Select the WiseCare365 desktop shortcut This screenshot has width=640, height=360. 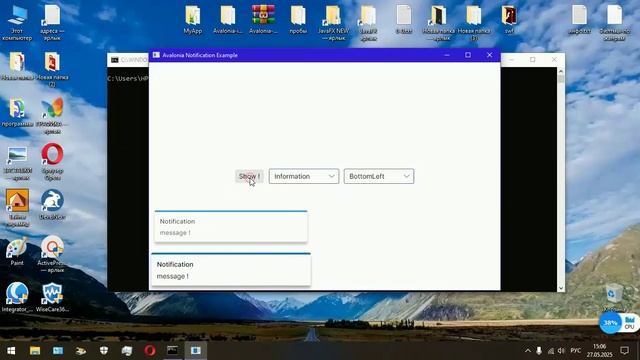tap(52, 297)
